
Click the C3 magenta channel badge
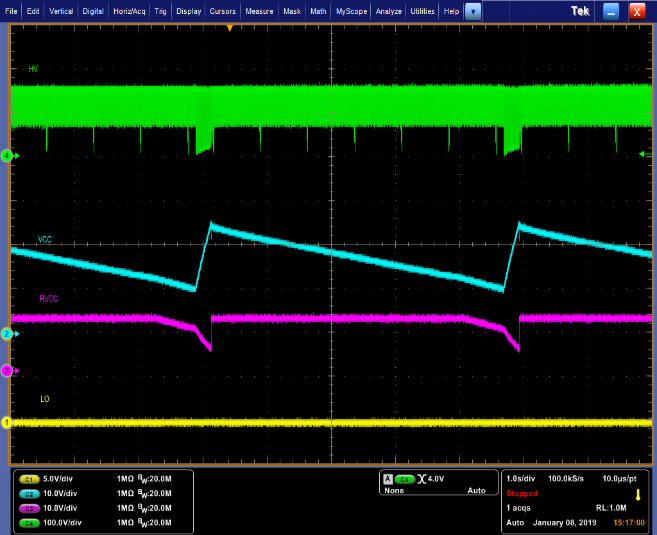[29, 507]
